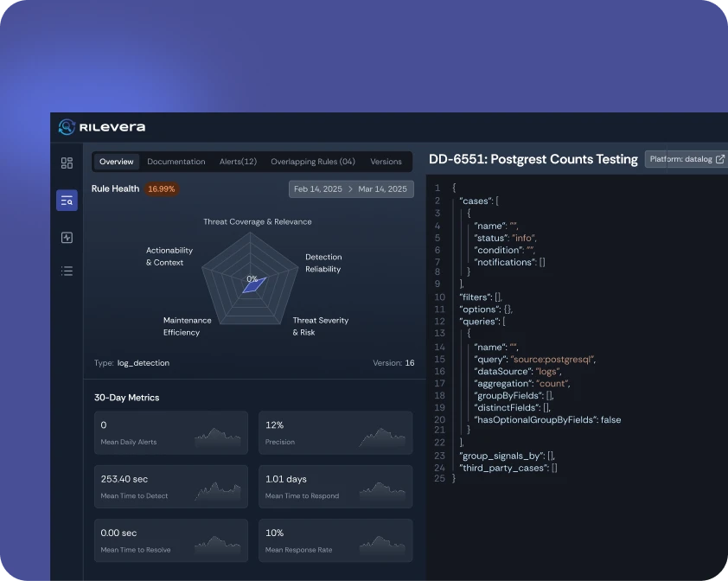Open the dashboard grid icon in sidebar
The height and width of the screenshot is (581, 728).
(67, 163)
